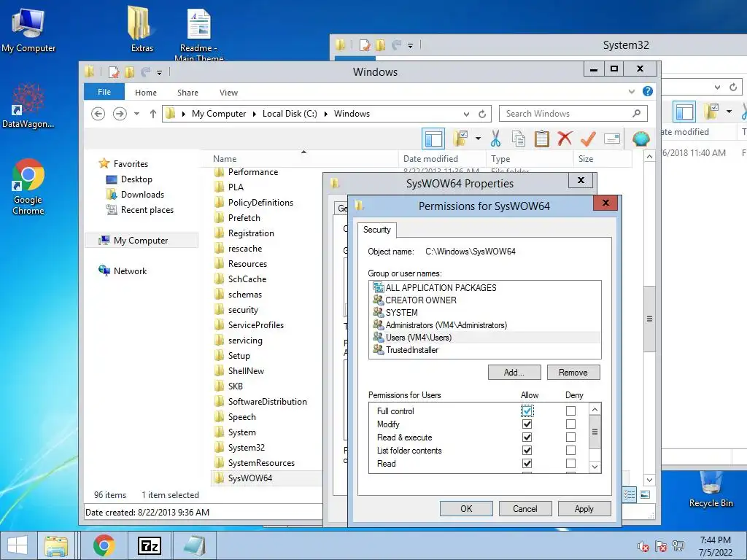The width and height of the screenshot is (747, 560).
Task: Click the Rename icon in toolbar
Action: pos(612,139)
